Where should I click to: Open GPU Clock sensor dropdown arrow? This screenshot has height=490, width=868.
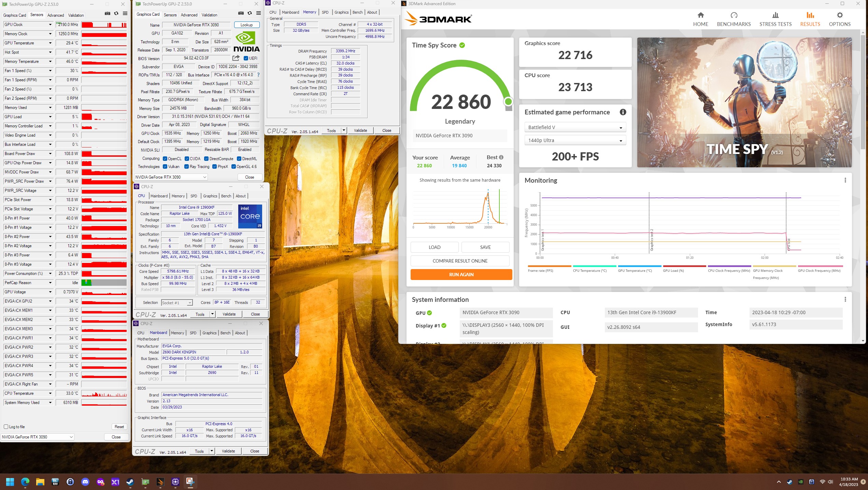click(x=50, y=25)
